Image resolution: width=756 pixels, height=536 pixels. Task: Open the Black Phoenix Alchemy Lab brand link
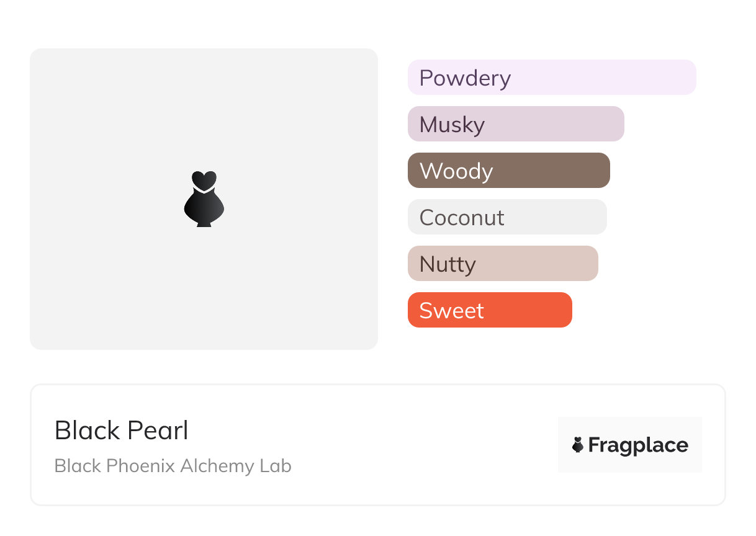173,466
